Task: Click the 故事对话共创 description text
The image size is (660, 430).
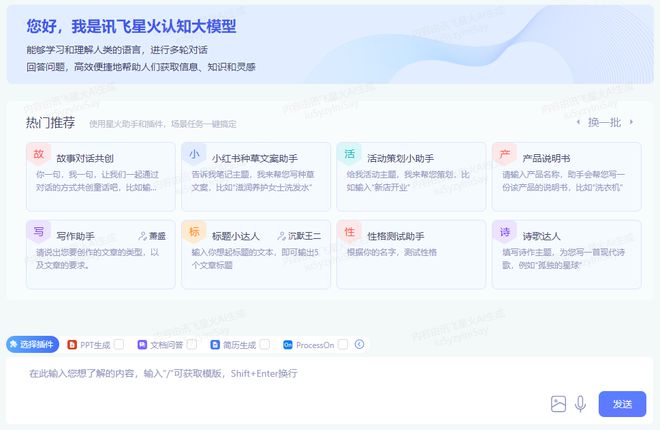Action: click(97, 180)
